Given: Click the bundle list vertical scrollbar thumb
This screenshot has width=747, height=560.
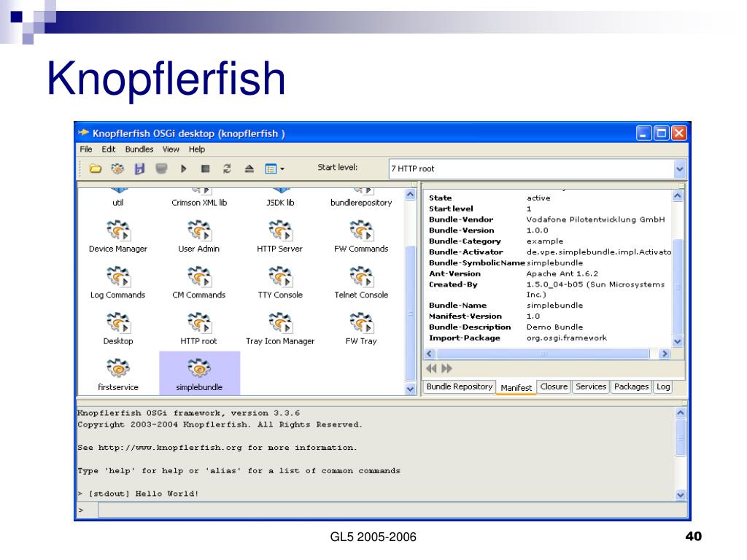Looking at the screenshot, I should coord(410,313).
